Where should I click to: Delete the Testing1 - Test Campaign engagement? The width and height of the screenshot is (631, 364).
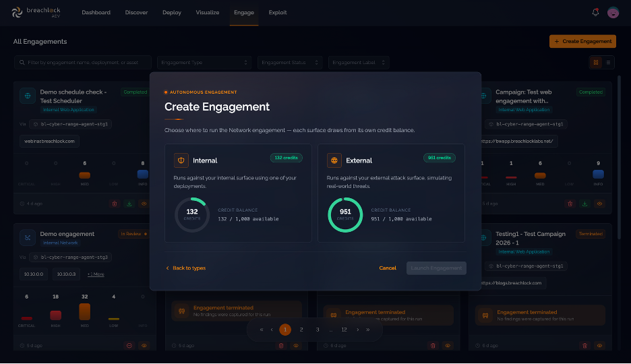pos(584,346)
